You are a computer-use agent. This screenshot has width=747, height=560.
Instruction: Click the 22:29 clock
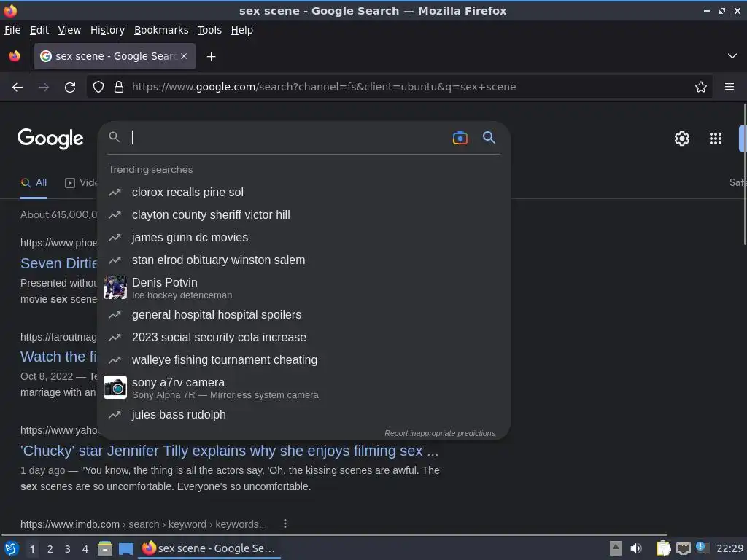tap(729, 548)
